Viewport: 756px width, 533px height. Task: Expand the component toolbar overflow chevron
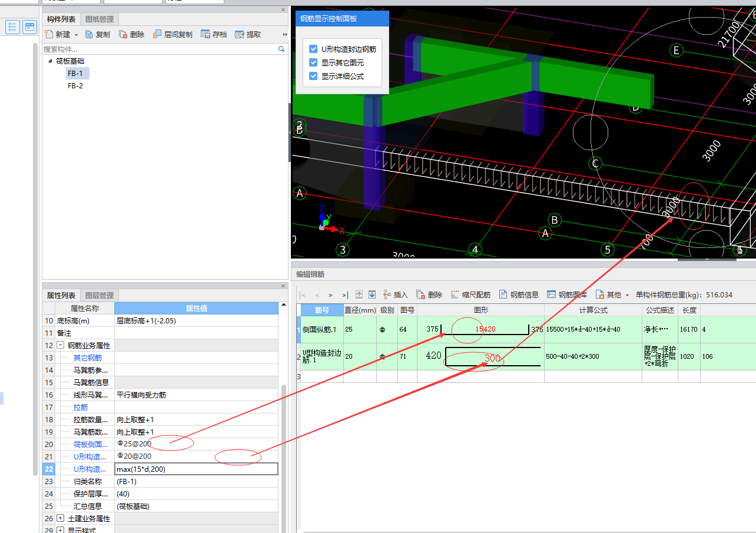tap(285, 35)
